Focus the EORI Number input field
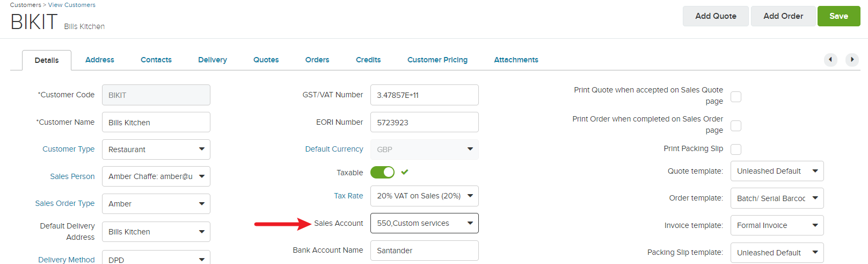Viewport: 868px width, 264px height. tap(424, 122)
